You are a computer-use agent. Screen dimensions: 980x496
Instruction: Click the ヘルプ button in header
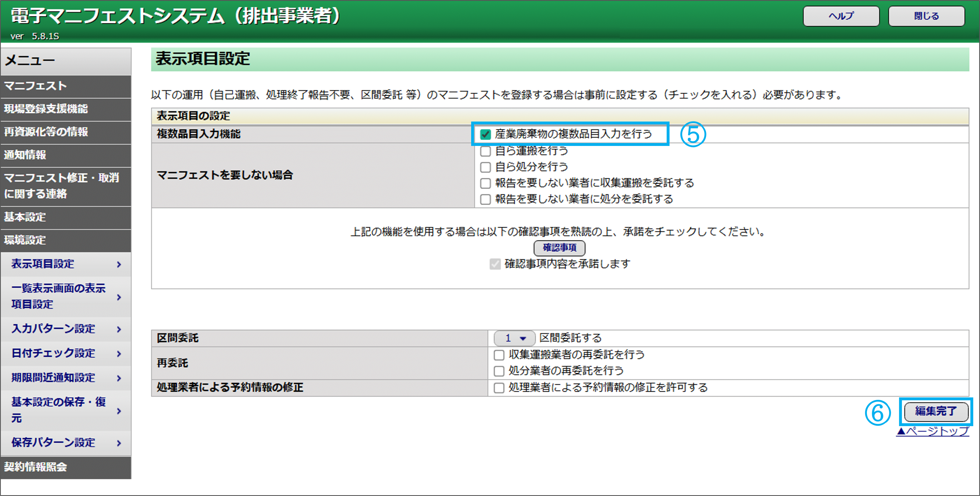pos(841,16)
